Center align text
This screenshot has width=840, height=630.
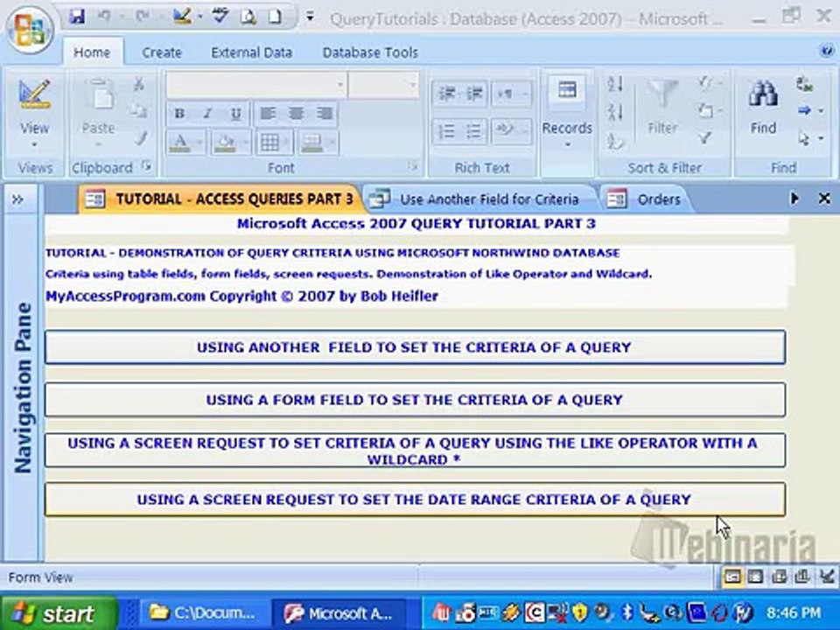coord(296,114)
